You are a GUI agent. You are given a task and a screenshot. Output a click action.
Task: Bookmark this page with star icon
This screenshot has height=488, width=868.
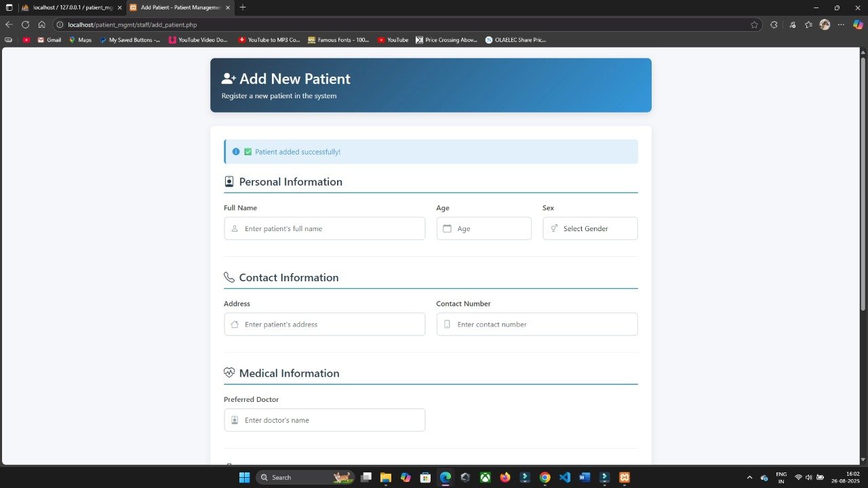click(754, 24)
